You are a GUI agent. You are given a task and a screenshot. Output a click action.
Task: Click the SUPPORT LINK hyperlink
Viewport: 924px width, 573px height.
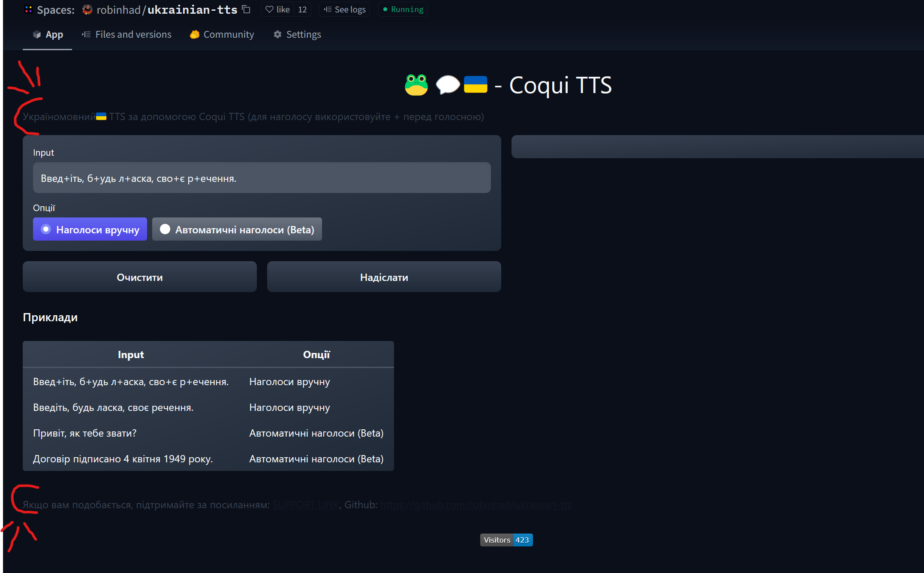(x=305, y=505)
